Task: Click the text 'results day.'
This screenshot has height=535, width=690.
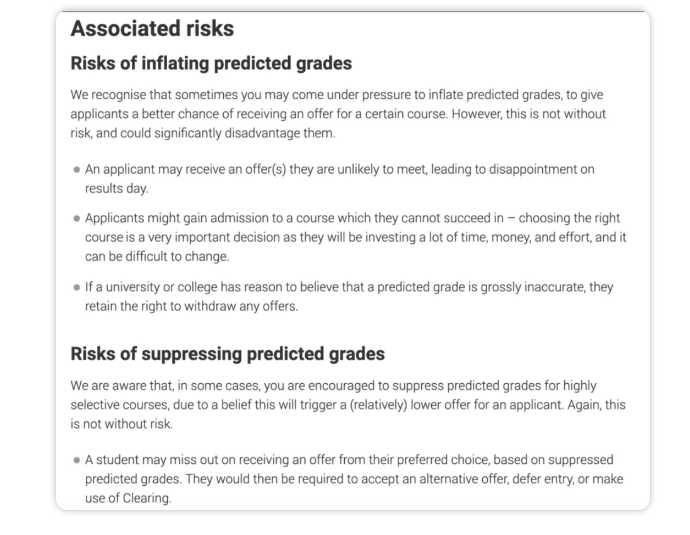Action: tap(117, 188)
